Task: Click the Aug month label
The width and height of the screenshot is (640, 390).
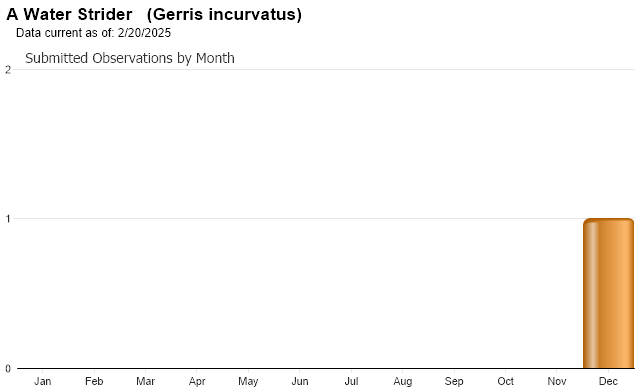Action: (402, 381)
